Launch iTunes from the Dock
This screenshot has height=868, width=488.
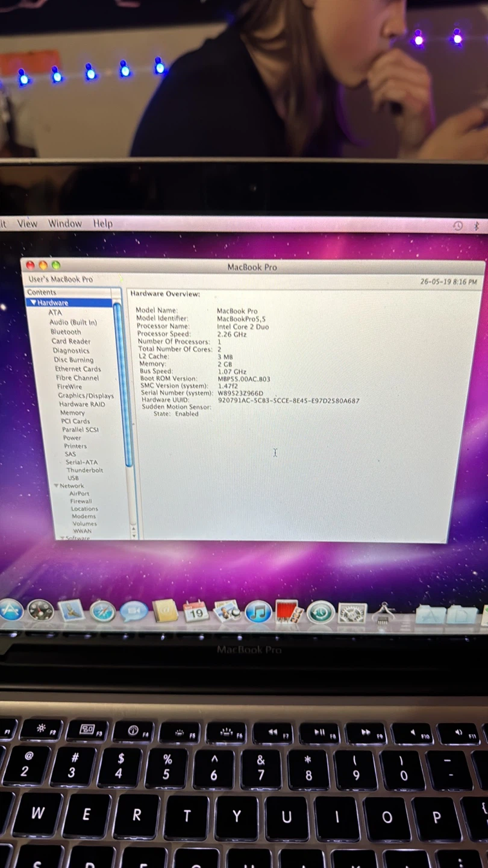click(258, 612)
